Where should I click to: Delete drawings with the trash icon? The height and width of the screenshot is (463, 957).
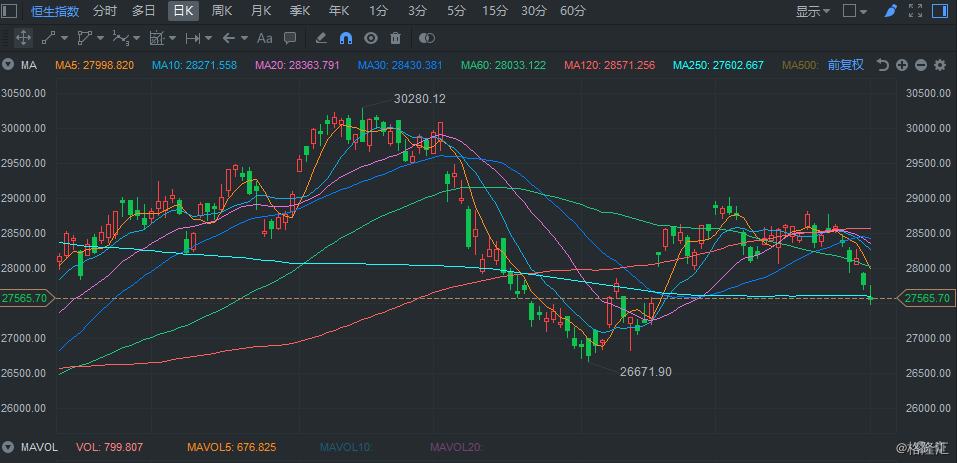pos(395,38)
